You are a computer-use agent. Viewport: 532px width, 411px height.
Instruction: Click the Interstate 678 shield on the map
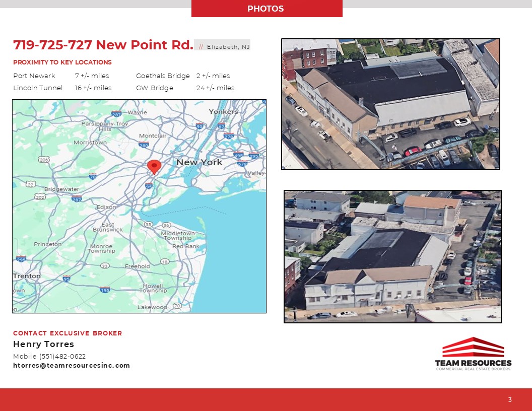(x=242, y=164)
